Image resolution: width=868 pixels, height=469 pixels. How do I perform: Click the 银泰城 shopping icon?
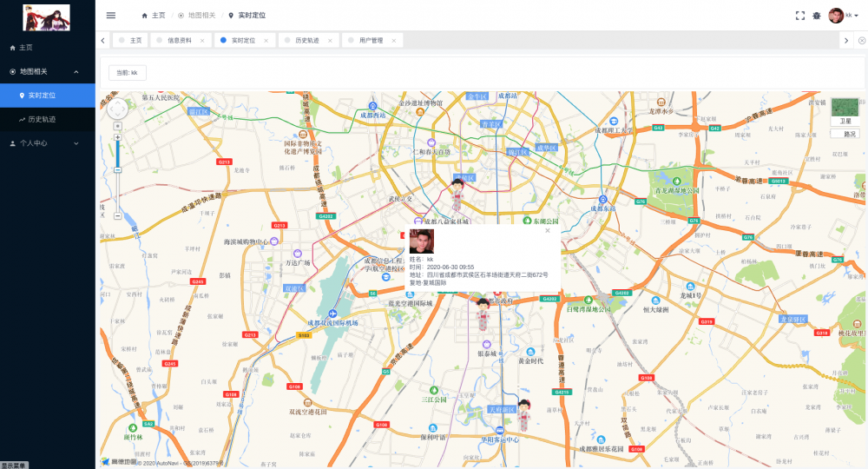tap(487, 345)
